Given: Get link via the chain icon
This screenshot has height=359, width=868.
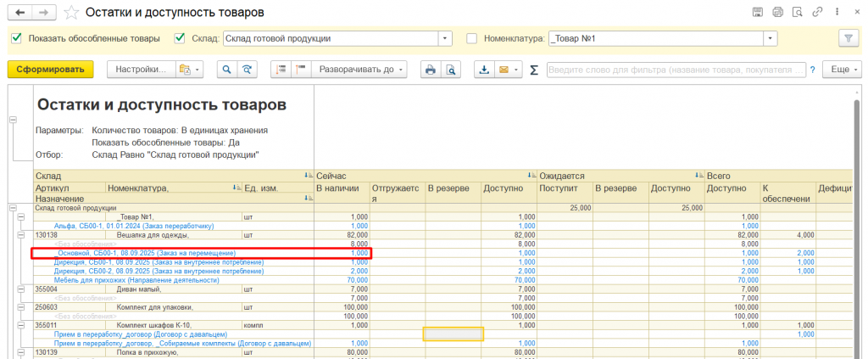Looking at the screenshot, I should coord(816,12).
